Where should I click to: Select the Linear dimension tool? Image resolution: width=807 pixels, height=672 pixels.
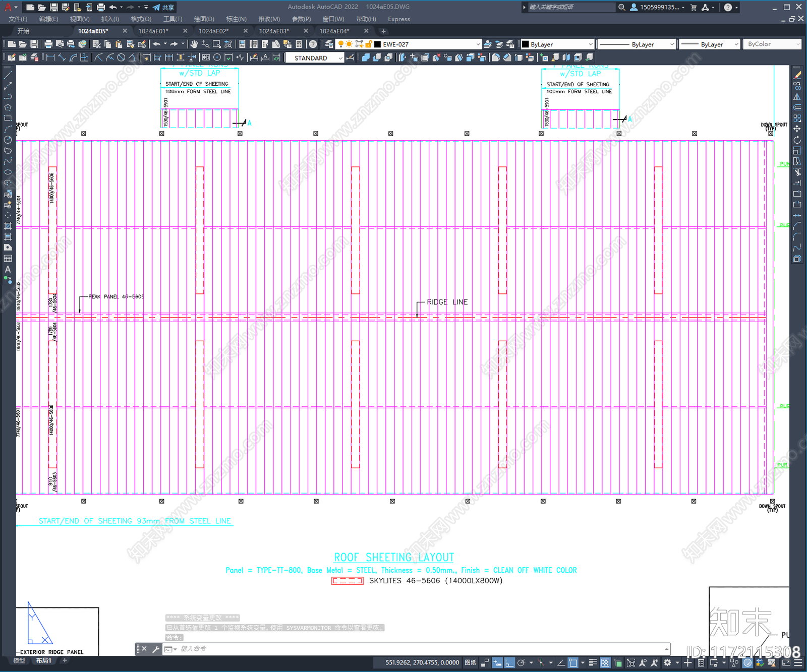coord(50,57)
